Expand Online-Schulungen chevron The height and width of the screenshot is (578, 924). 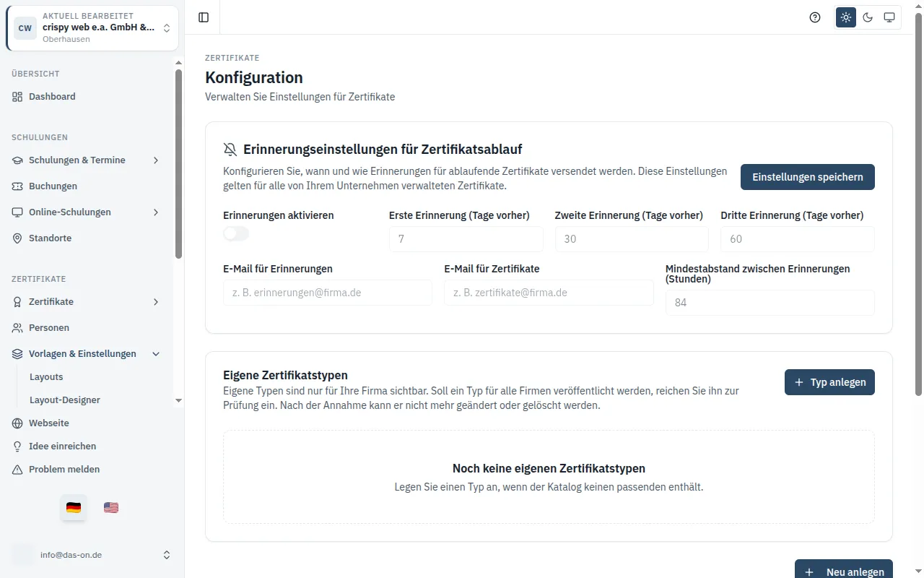156,212
